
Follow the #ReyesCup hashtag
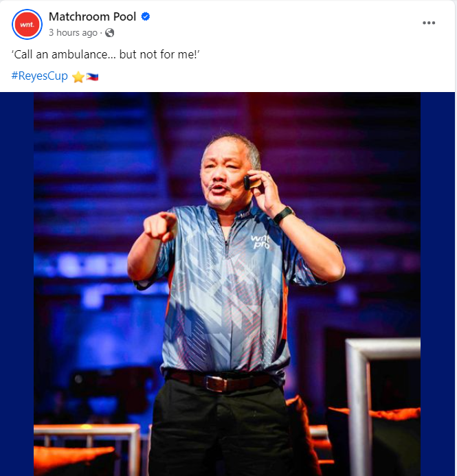click(39, 76)
